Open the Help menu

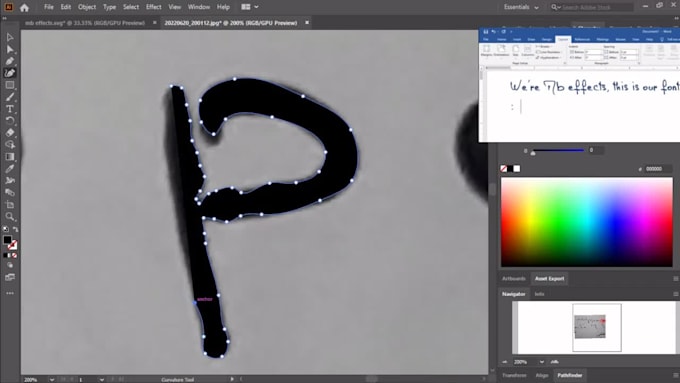click(x=223, y=7)
